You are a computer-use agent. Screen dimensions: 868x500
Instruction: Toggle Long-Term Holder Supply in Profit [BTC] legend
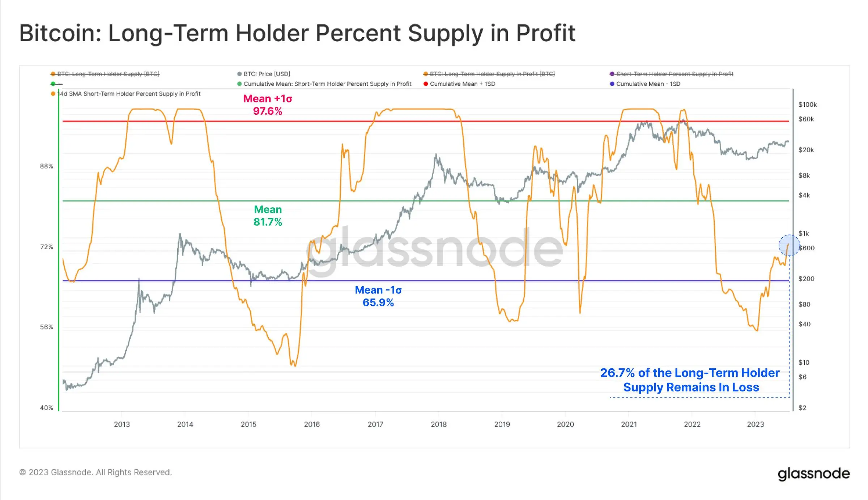(x=489, y=74)
